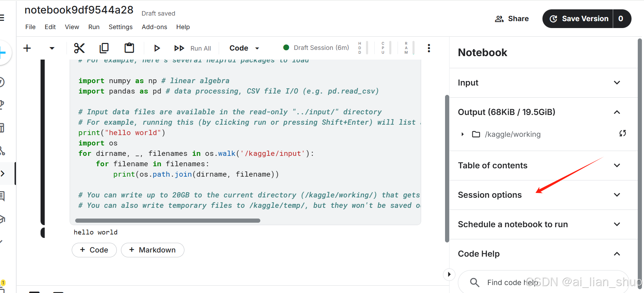Open the View menu
644x293 pixels.
point(72,27)
